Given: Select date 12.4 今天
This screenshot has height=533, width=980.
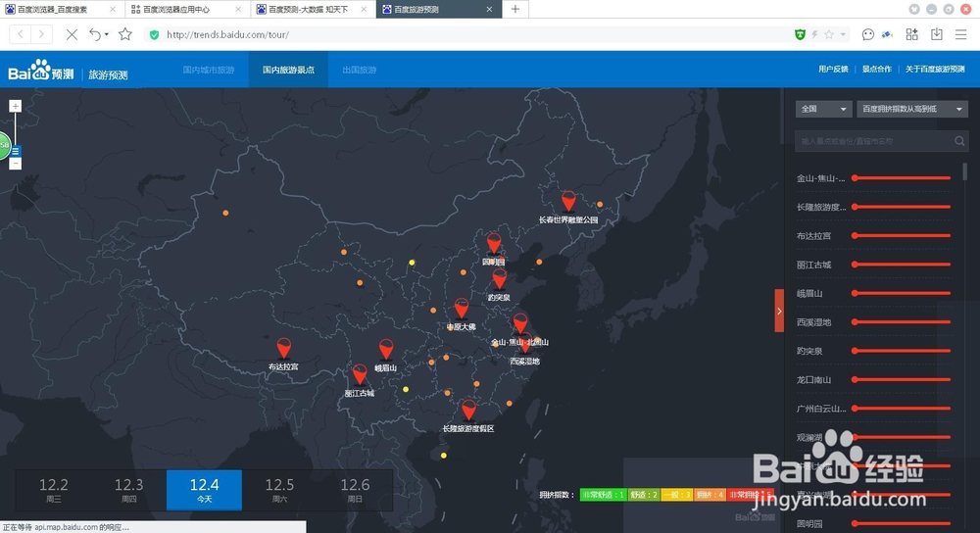Looking at the screenshot, I should click(205, 490).
